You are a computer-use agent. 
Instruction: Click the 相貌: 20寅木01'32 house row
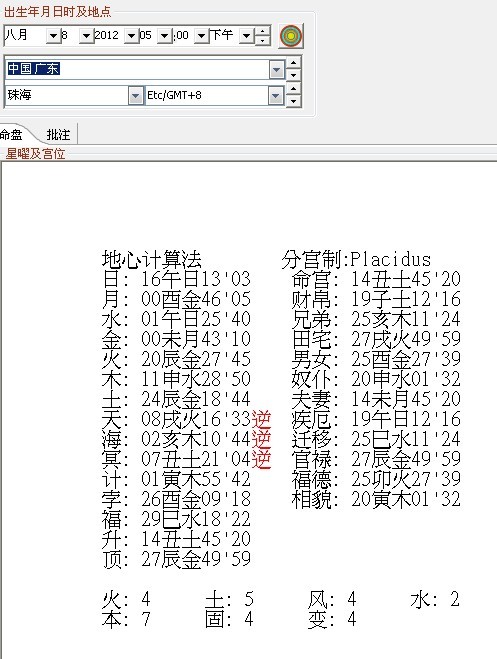tap(376, 499)
